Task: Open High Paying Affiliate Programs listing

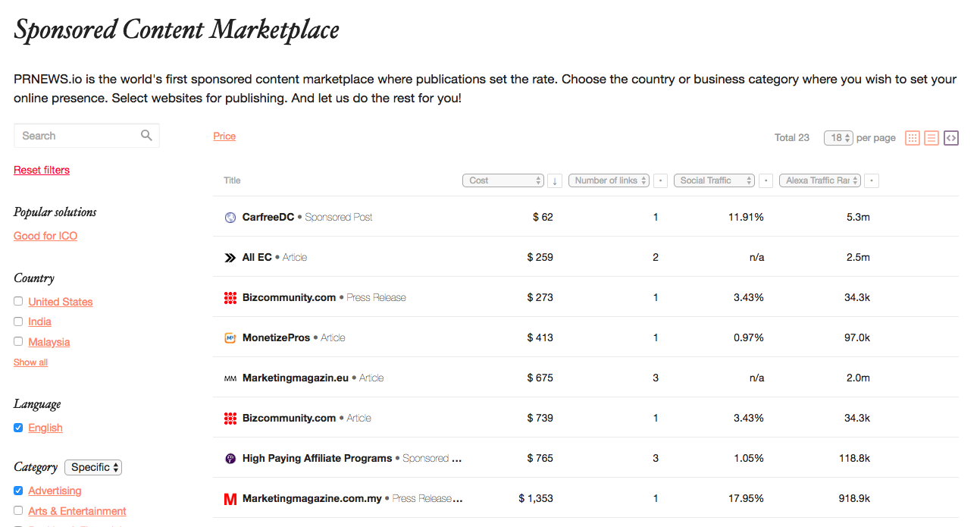Action: click(352, 458)
